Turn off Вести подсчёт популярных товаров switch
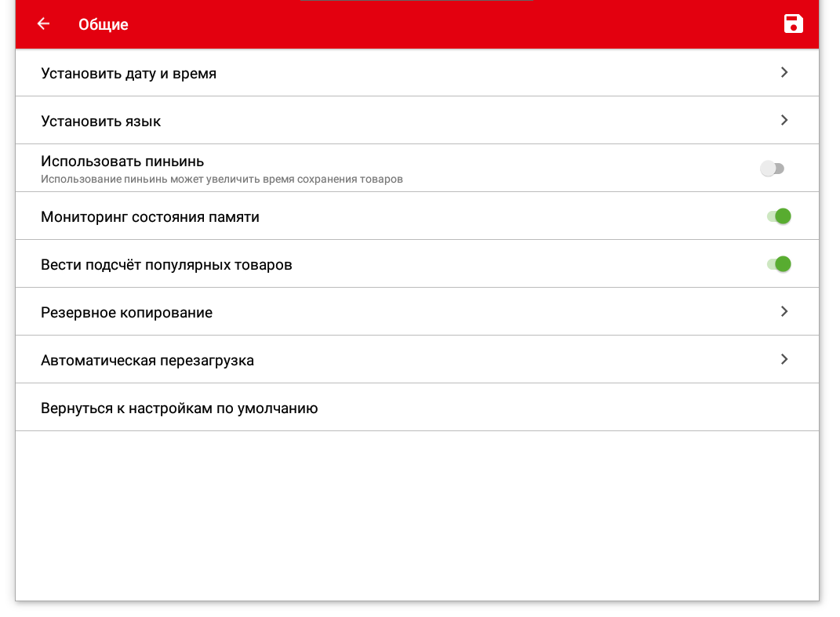Image resolution: width=840 pixels, height=617 pixels. pyautogui.click(x=779, y=264)
